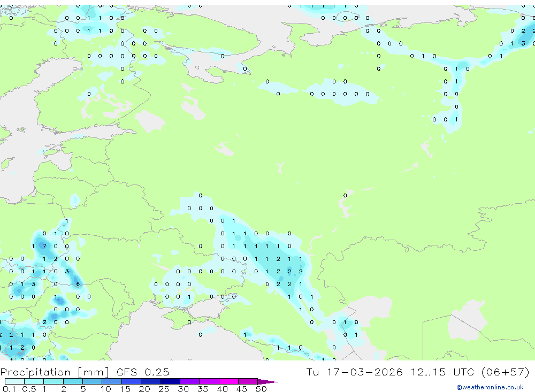Click the '45' legend scale label
This screenshot has height=392, width=535.
click(x=242, y=389)
